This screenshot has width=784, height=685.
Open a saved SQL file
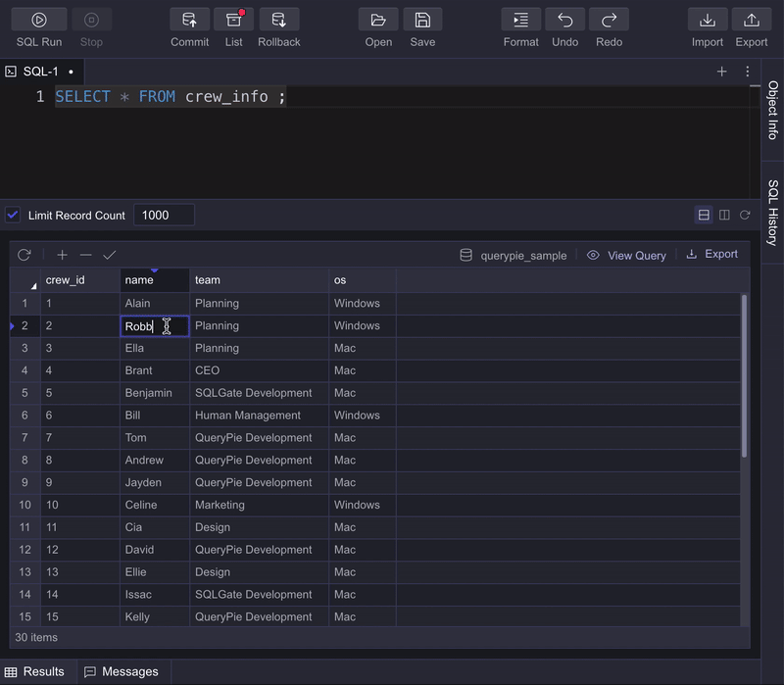(378, 23)
